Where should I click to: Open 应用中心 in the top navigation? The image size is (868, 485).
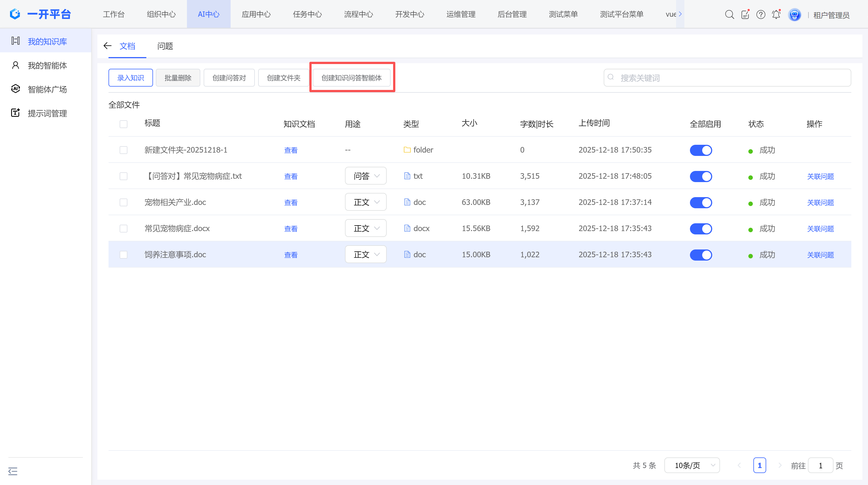[256, 14]
